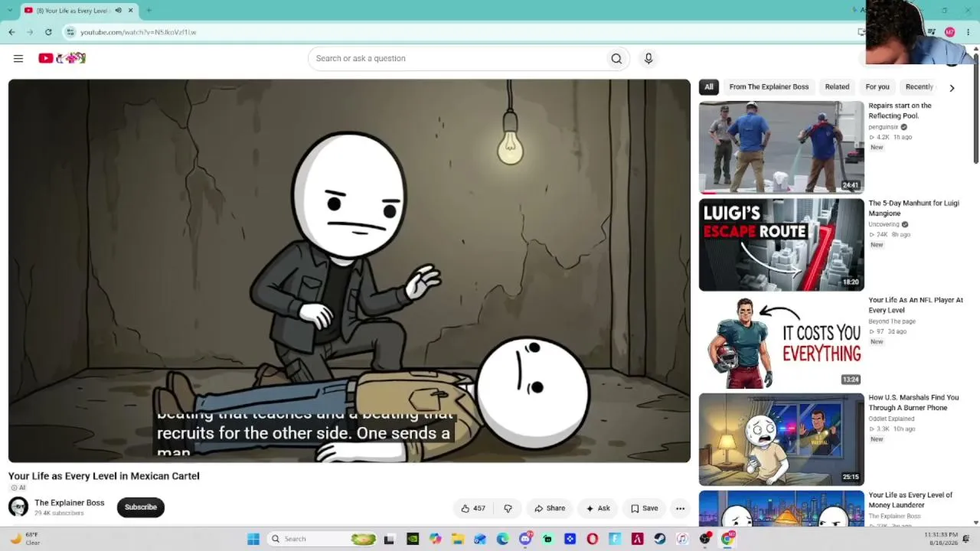The width and height of the screenshot is (980, 551).
Task: Open Microsoft Edge from the taskbar
Action: point(502,539)
